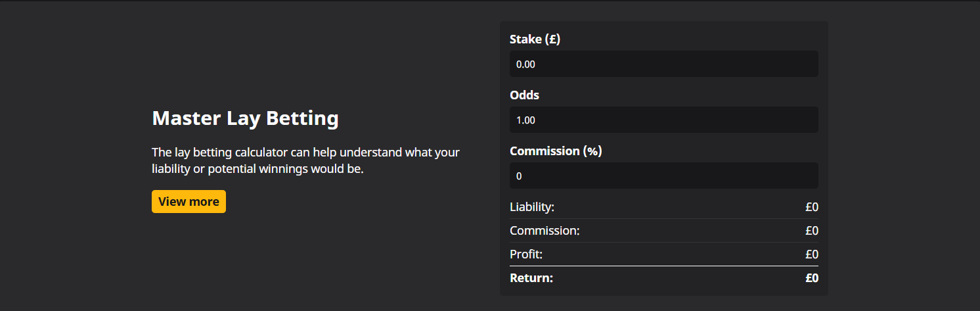Click into the Odds input field
Image resolution: width=980 pixels, height=311 pixels.
pyautogui.click(x=663, y=120)
